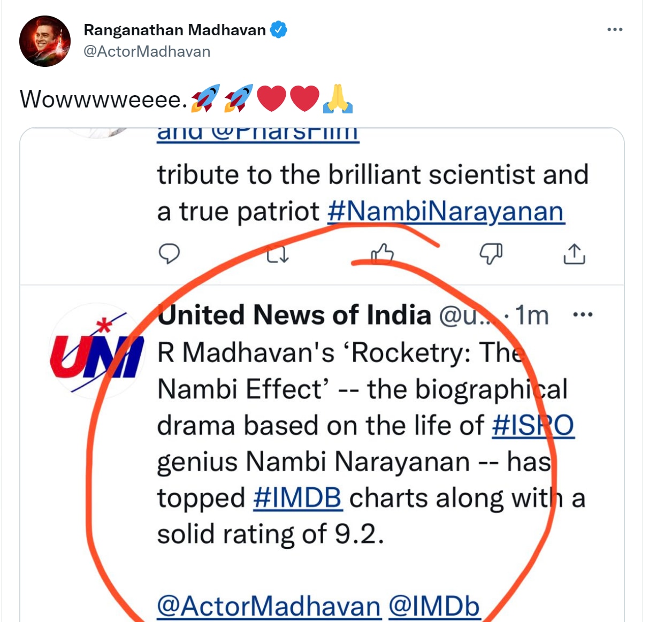
Task: Click the Ranganathan Madhavan display name
Action: (x=174, y=30)
